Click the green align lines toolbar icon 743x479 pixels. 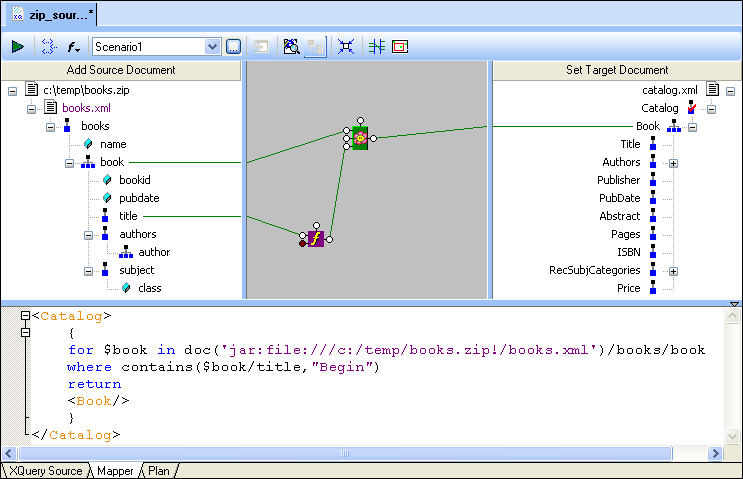377,46
